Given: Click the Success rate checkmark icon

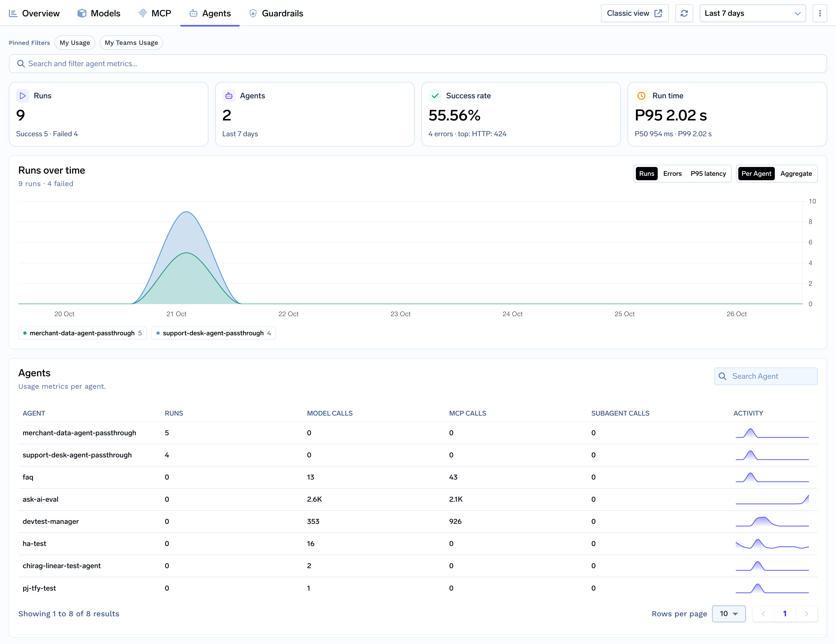Looking at the screenshot, I should pos(435,96).
